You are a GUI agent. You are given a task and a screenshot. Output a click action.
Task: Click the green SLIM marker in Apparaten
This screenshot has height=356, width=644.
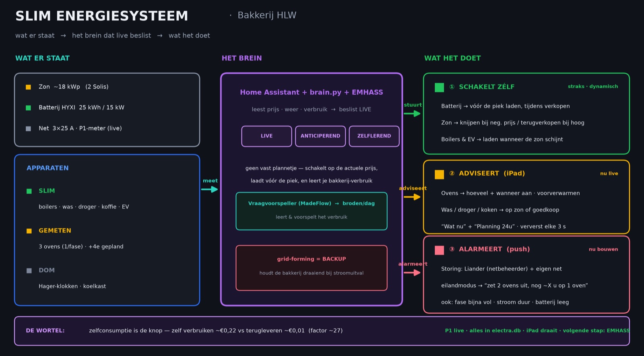[x=29, y=191]
